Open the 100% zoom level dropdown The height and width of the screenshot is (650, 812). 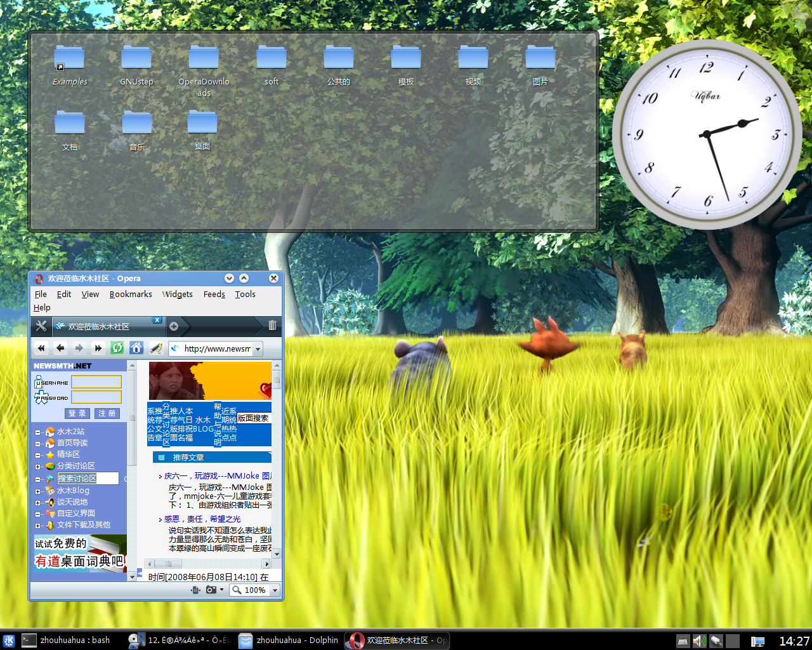(275, 590)
